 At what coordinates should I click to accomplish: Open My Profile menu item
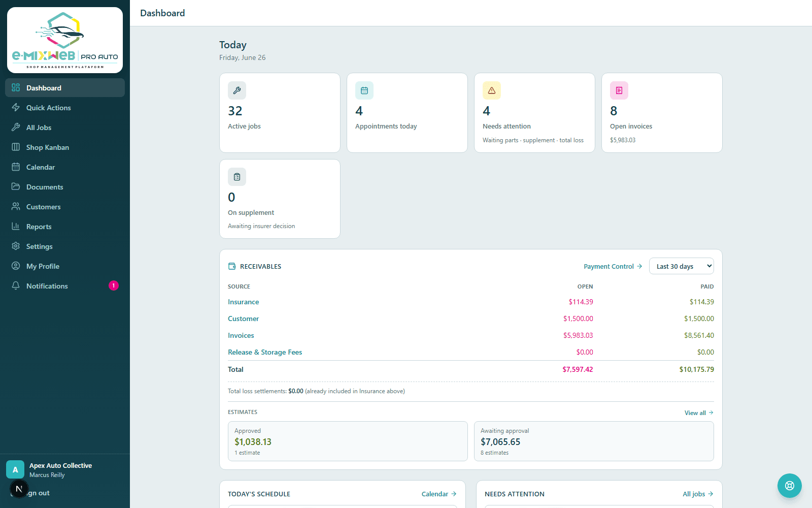pos(65,266)
